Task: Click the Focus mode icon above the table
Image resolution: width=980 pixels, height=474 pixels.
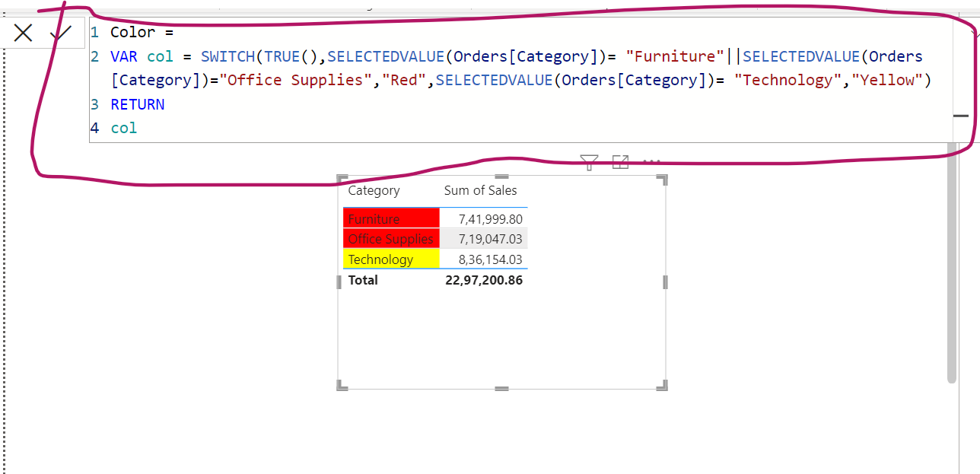Action: coord(621,161)
